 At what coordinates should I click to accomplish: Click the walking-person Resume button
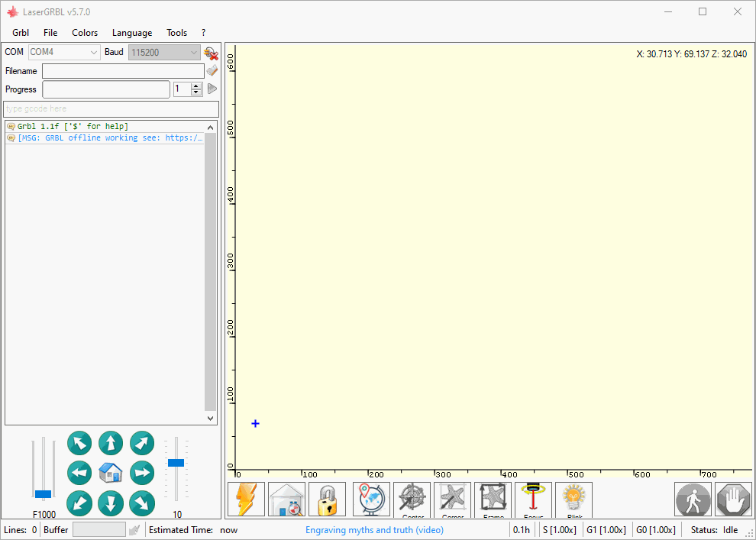click(693, 500)
